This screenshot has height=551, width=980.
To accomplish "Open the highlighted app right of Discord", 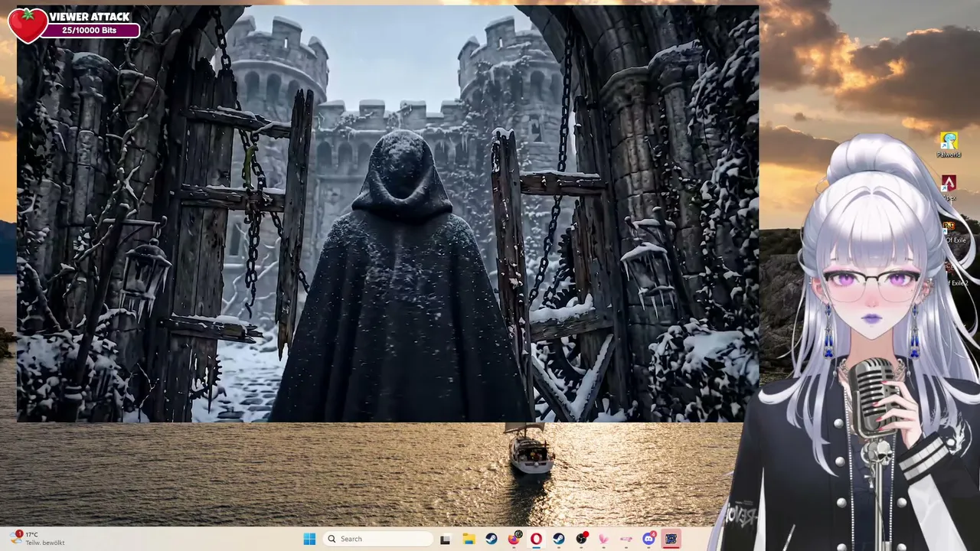I will click(671, 539).
